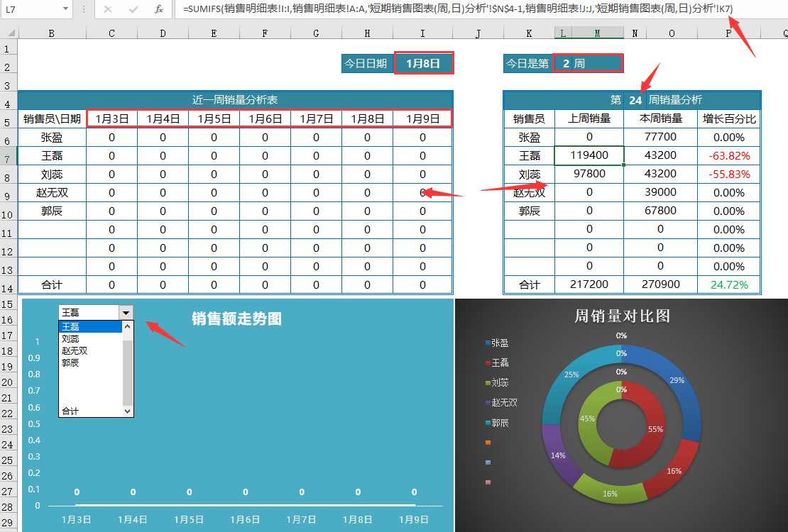Click the 郭辰 legend entry
Screen dimensions: 788x532
pos(497,423)
